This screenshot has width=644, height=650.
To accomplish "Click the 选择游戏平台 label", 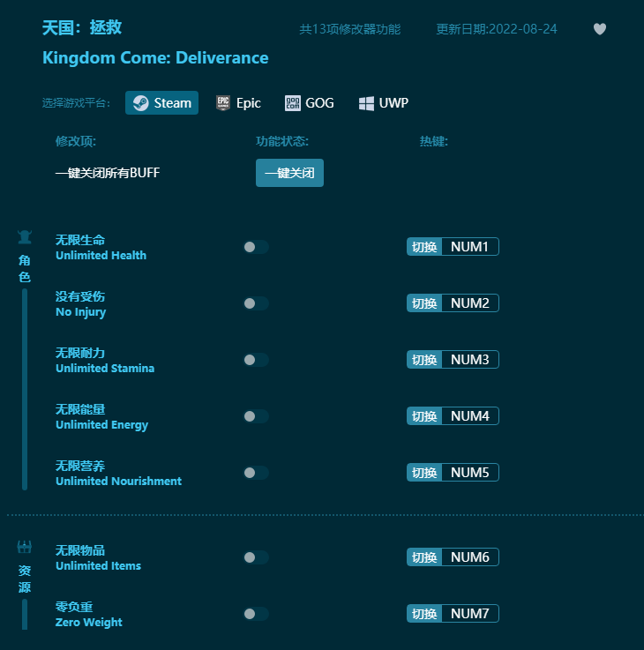I will (76, 103).
